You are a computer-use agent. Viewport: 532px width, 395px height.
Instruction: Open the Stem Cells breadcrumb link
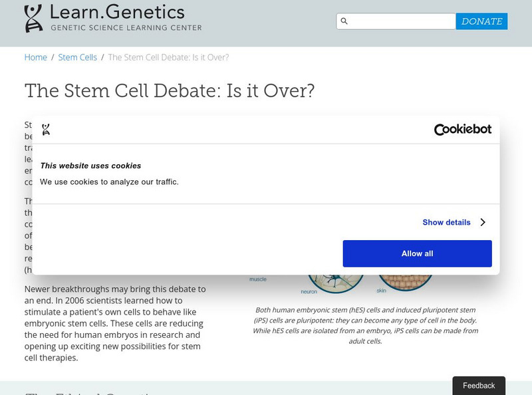pyautogui.click(x=77, y=57)
